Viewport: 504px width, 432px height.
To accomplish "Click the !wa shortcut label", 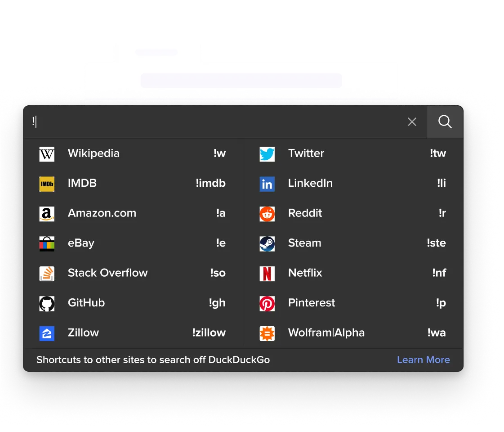I will 437,333.
